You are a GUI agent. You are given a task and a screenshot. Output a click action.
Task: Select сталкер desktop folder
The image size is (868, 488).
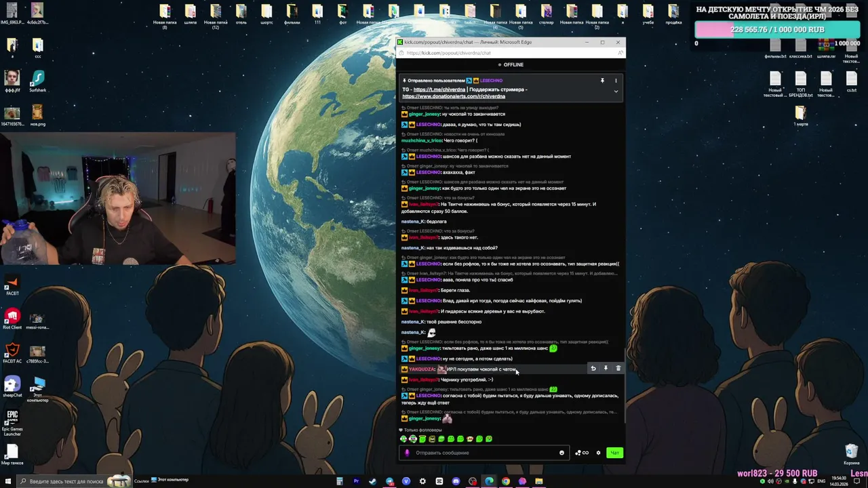[546, 14]
